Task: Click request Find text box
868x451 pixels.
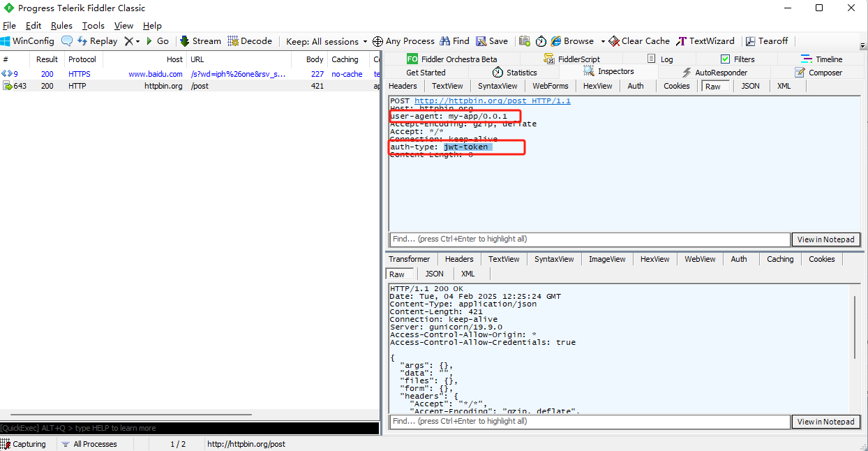Action: tap(589, 239)
